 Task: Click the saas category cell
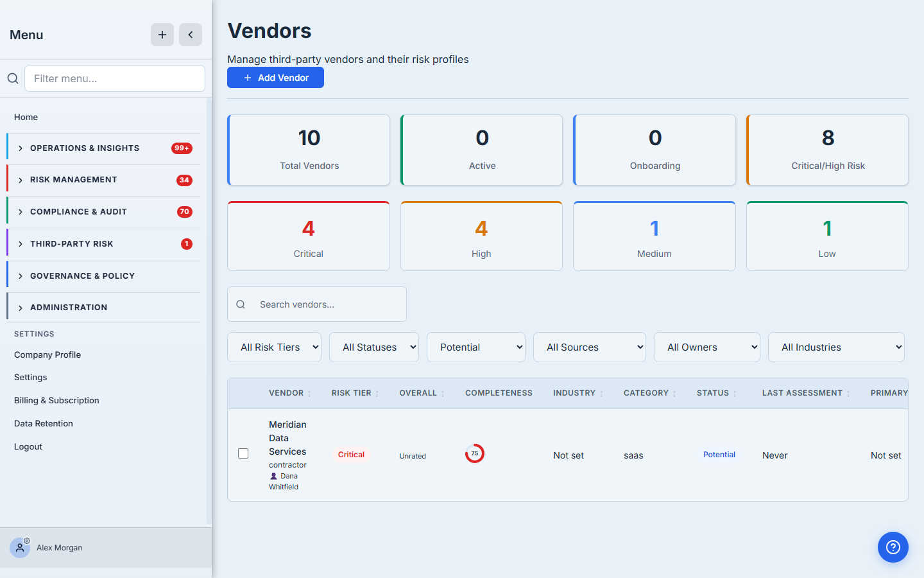633,455
